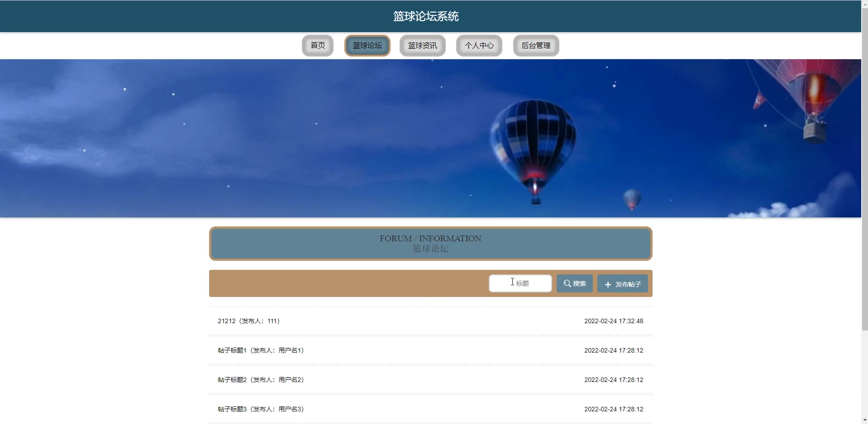Screen dimensions: 868x424
Task: Open the post 帖子标题1 by 用户名1
Action: 430,350
